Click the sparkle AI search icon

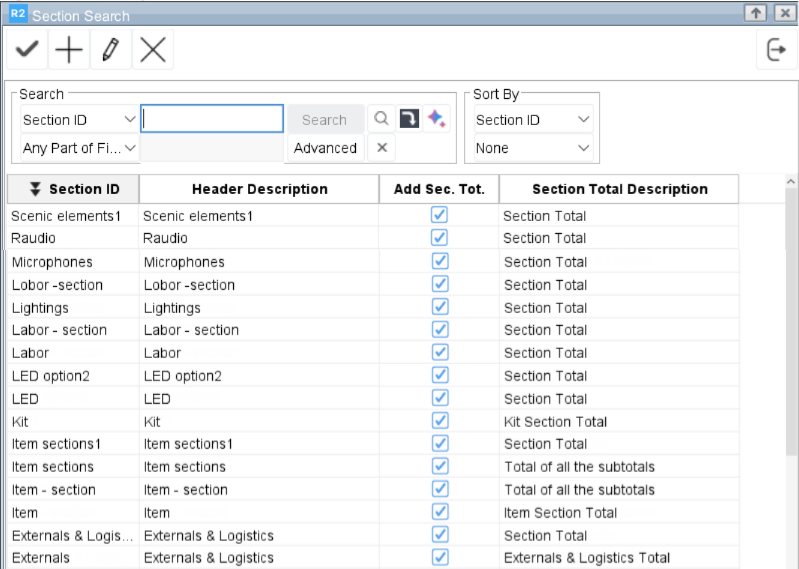(436, 119)
